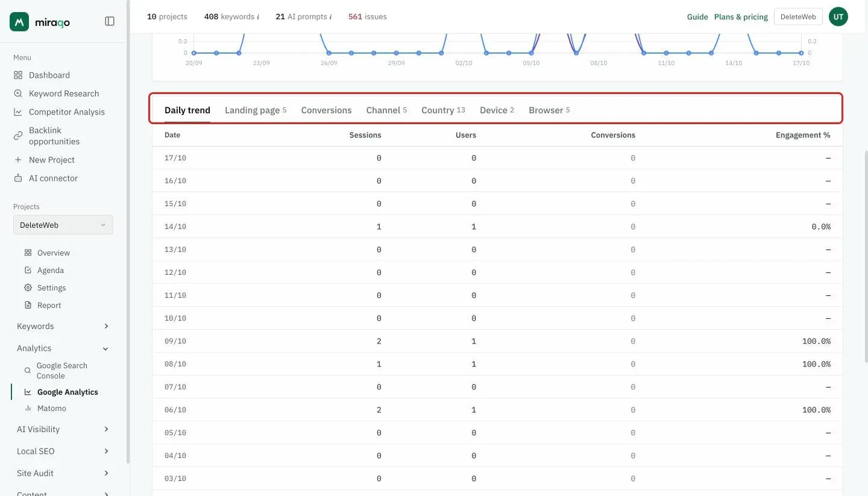Click the DeleteWeb button in header
The width and height of the screenshot is (868, 496).
[x=798, y=17]
